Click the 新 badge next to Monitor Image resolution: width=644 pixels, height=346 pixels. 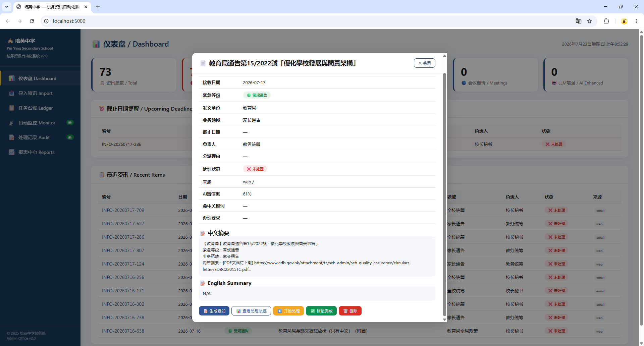(x=70, y=122)
